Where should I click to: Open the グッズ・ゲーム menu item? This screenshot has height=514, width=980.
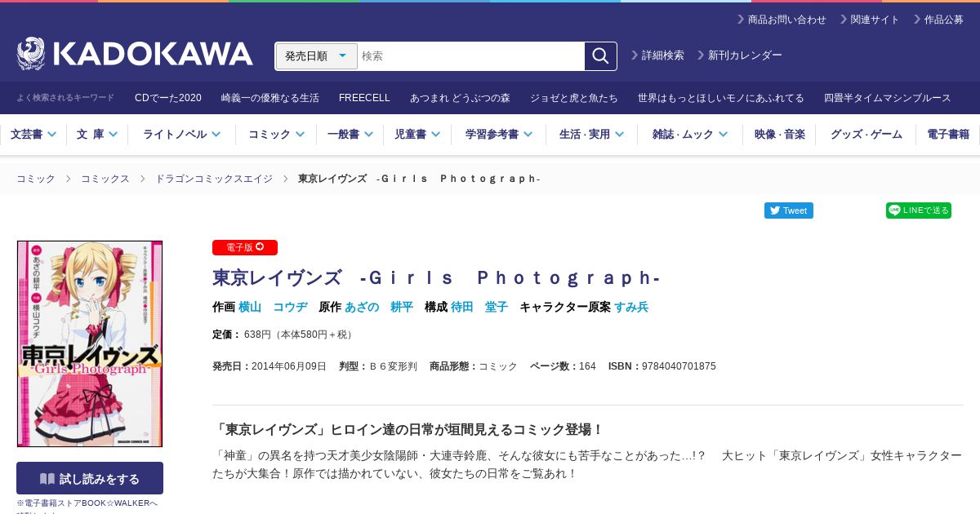click(866, 135)
